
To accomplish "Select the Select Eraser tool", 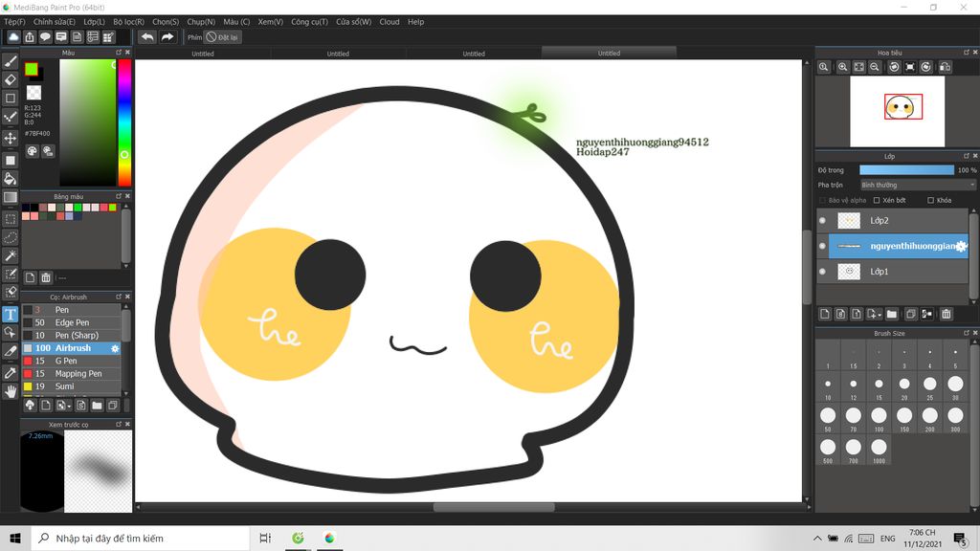I will click(10, 292).
